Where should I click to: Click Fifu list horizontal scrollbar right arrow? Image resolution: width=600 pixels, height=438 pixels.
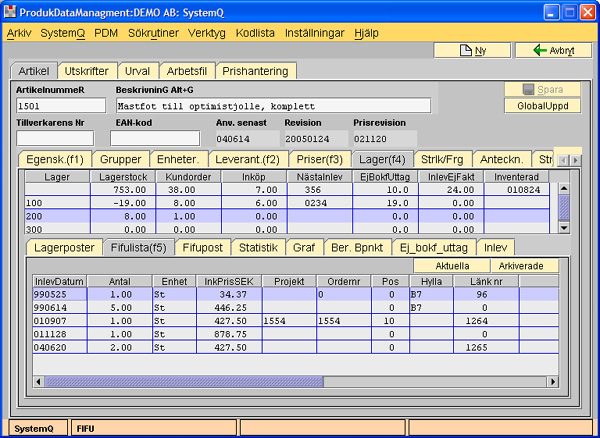tap(552, 381)
